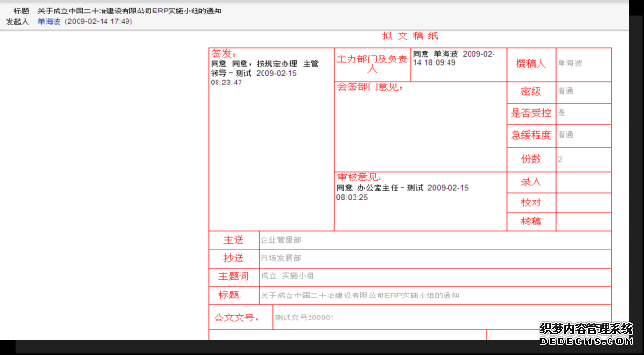Select the 主办部门 approval text by 单海波

[x=454, y=59]
